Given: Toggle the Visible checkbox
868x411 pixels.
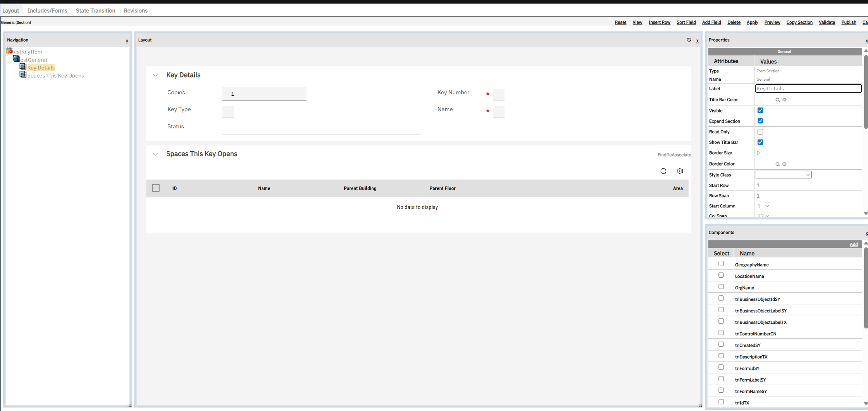Looking at the screenshot, I should point(760,111).
